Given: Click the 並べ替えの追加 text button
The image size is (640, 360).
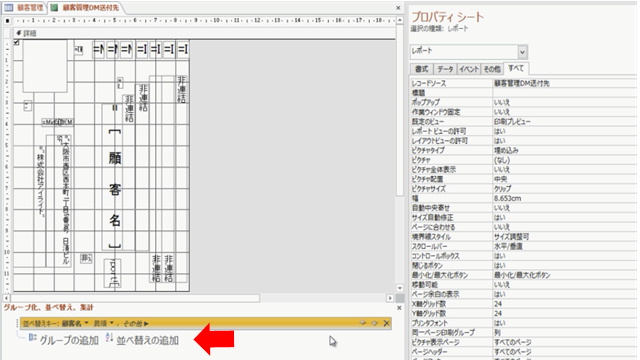Looking at the screenshot, I should [x=147, y=340].
